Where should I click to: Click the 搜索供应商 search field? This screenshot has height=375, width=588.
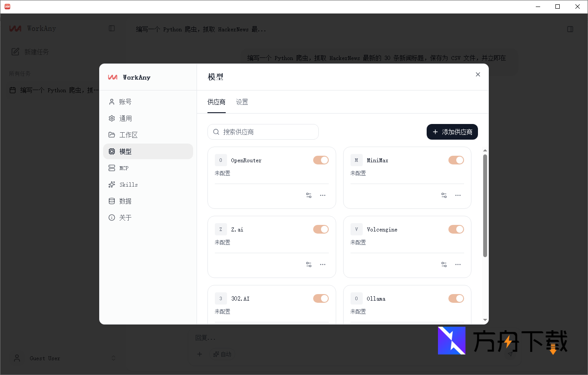click(x=263, y=132)
